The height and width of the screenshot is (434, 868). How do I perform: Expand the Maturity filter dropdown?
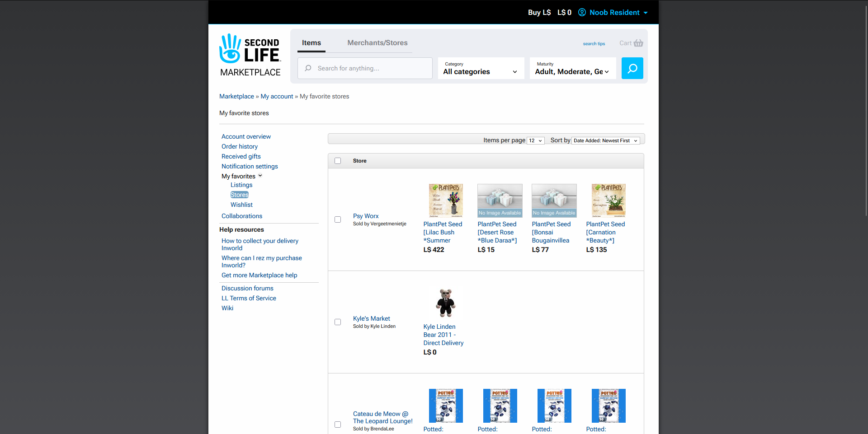coord(572,68)
